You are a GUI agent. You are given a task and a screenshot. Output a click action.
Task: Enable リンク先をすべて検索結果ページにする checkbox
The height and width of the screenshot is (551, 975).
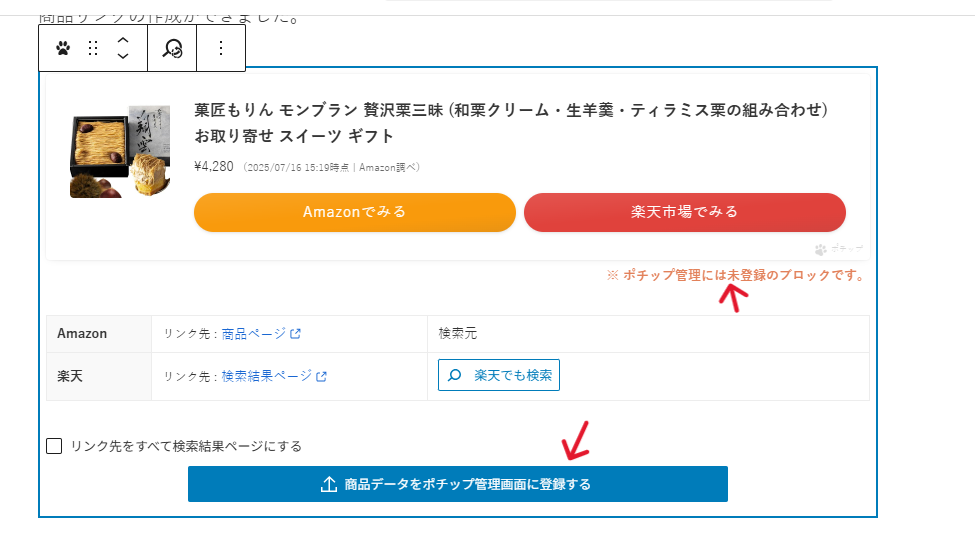54,446
